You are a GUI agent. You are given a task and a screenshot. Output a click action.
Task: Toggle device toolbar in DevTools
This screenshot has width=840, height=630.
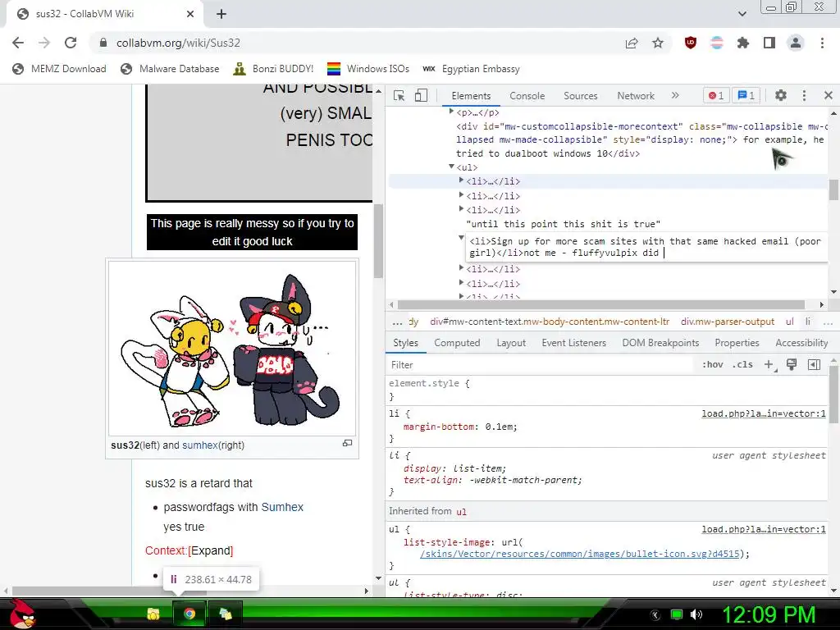tap(421, 95)
